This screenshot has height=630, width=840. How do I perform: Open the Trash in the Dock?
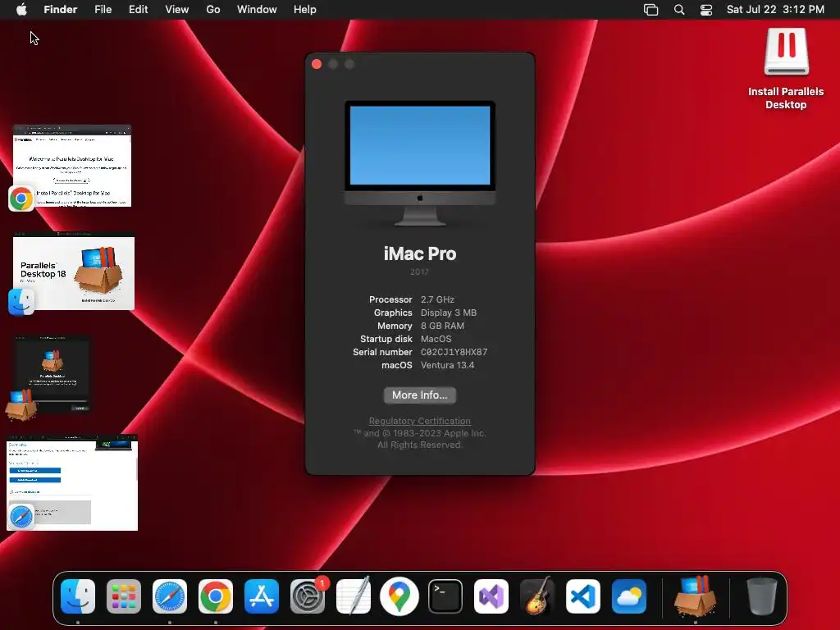(x=762, y=596)
